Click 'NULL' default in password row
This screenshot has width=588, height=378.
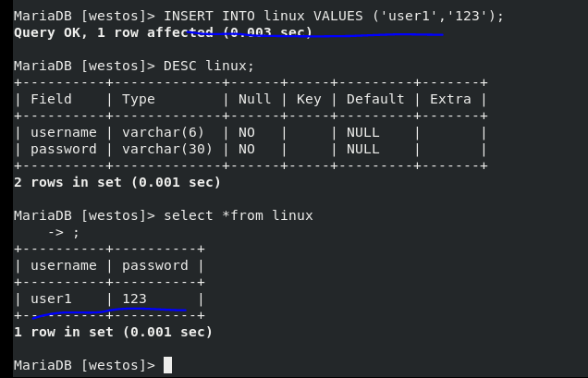[362, 149]
